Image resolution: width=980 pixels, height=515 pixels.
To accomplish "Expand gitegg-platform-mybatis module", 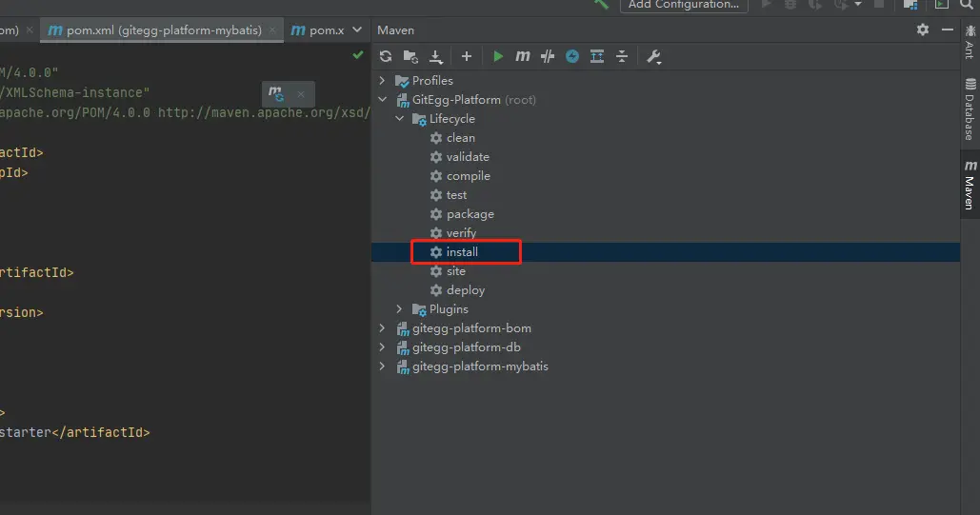I will 383,366.
